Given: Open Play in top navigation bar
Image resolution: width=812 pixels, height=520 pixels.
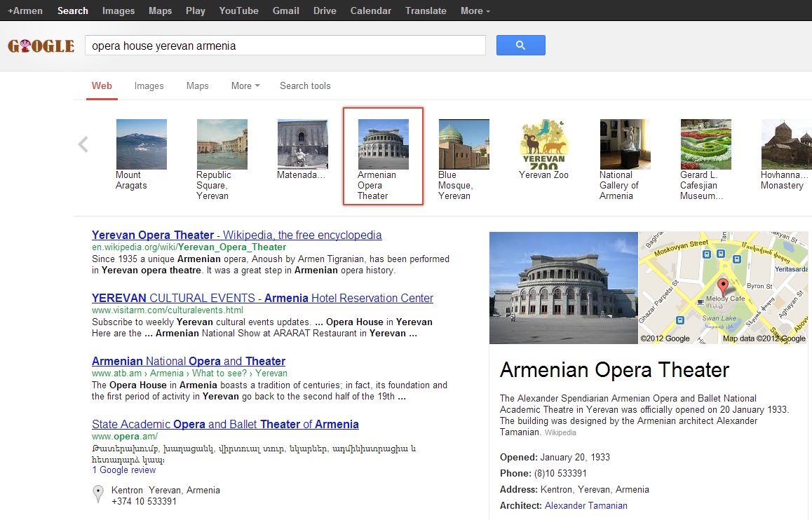Looking at the screenshot, I should click(x=195, y=11).
